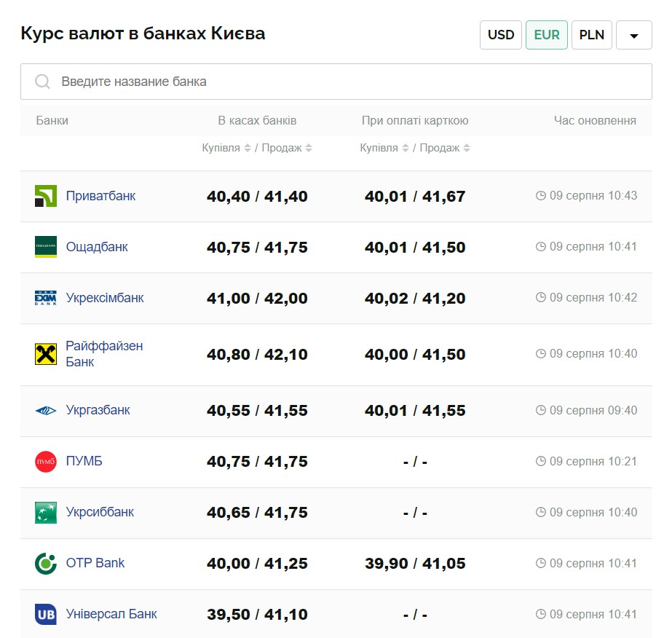This screenshot has width=672, height=638.
Task: Click the Укрексімбанк card rate 40,02 / 41,20
Action: (415, 299)
